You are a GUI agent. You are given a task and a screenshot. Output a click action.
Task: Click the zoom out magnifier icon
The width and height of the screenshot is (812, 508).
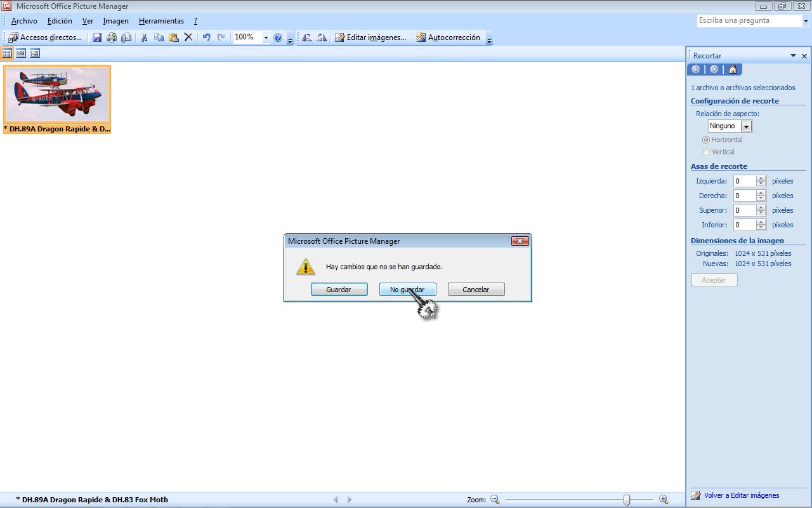pos(495,500)
